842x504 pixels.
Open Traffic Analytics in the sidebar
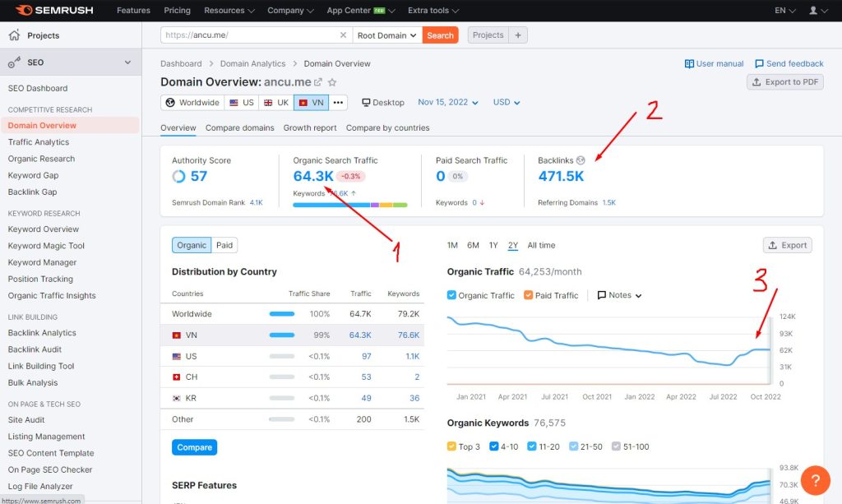coord(39,142)
